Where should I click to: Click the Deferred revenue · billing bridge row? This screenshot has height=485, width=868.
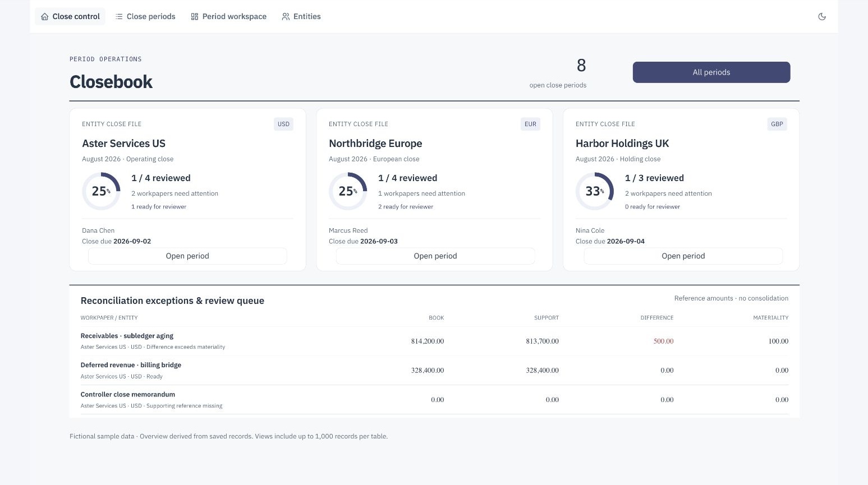point(434,370)
